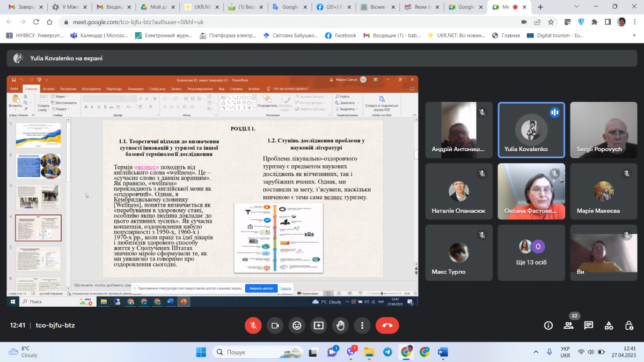Open more options three-dot menu
Image resolution: width=644 pixels, height=362 pixels.
point(362,325)
